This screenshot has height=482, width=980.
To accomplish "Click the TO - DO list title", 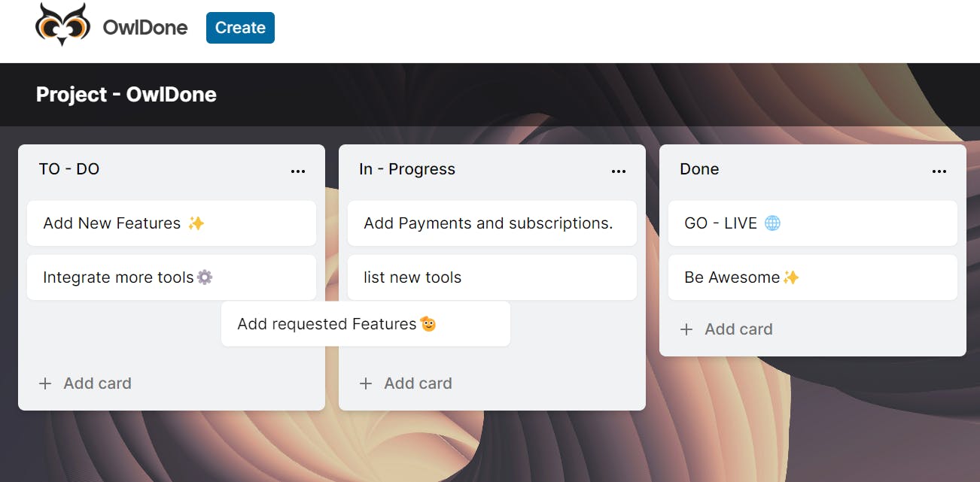I will pyautogui.click(x=69, y=169).
